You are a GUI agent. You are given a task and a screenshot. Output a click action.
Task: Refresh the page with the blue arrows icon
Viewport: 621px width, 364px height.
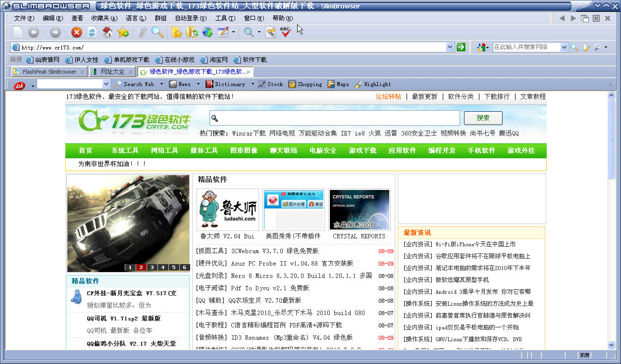pyautogui.click(x=92, y=33)
